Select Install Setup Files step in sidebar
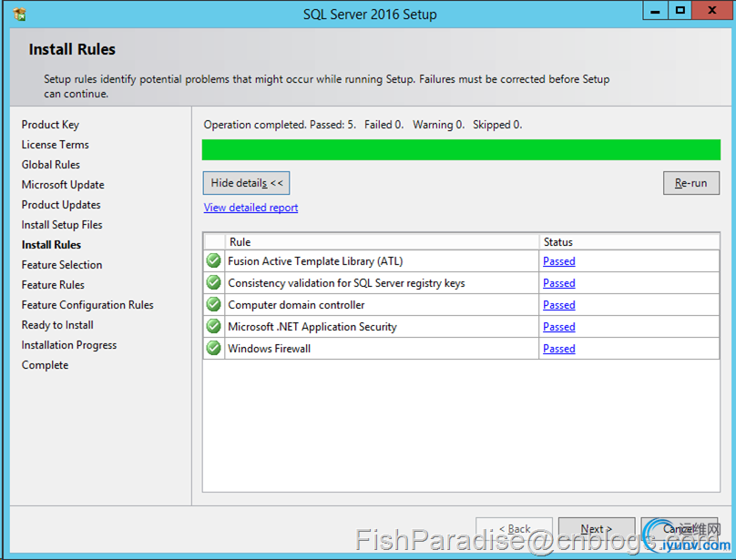Viewport: 736px width, 560px height. click(62, 225)
